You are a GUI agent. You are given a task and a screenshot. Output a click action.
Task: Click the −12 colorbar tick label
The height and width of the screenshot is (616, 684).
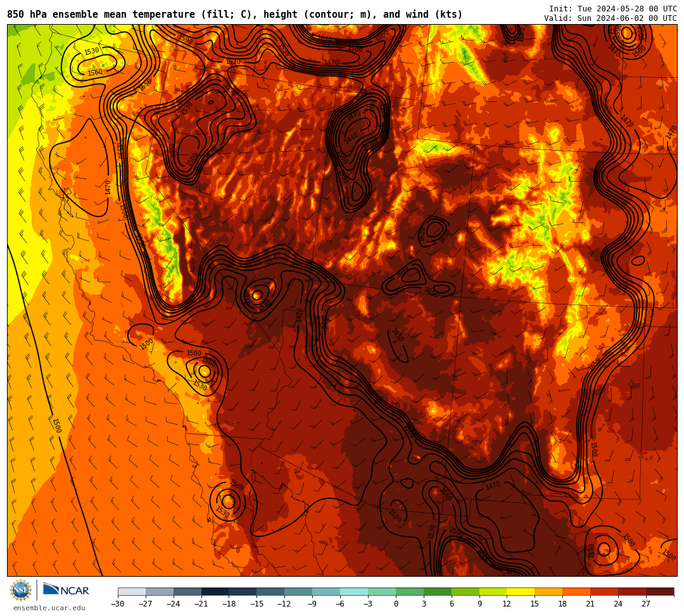point(285,604)
